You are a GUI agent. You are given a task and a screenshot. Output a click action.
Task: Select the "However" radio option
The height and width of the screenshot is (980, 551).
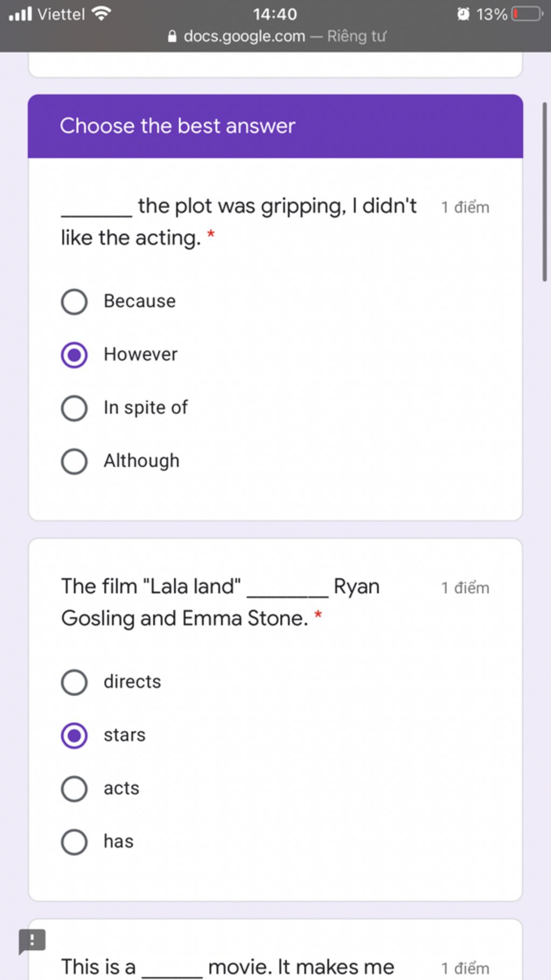pyautogui.click(x=74, y=355)
